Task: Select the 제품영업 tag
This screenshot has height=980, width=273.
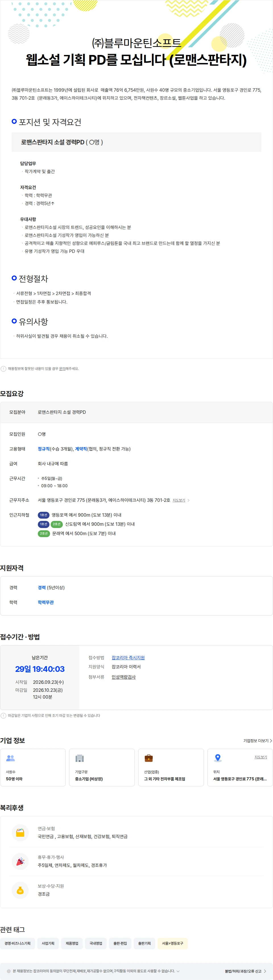Action: tap(72, 944)
